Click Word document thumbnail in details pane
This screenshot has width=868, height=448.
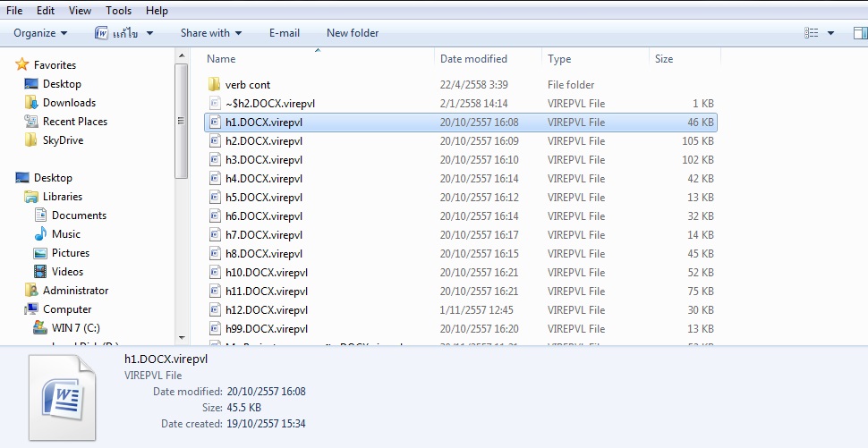point(62,397)
